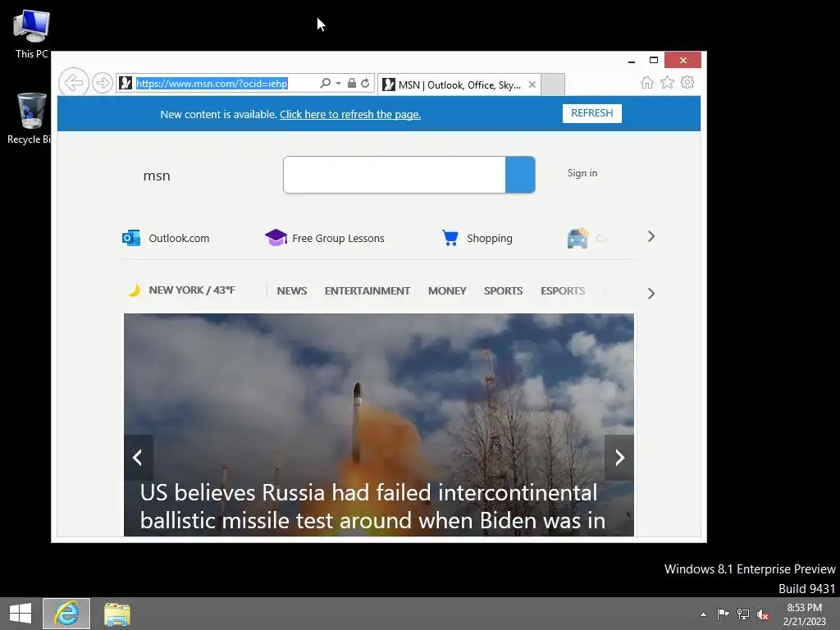Open Free Group Lessons link
The width and height of the screenshot is (840, 630).
pyautogui.click(x=338, y=239)
